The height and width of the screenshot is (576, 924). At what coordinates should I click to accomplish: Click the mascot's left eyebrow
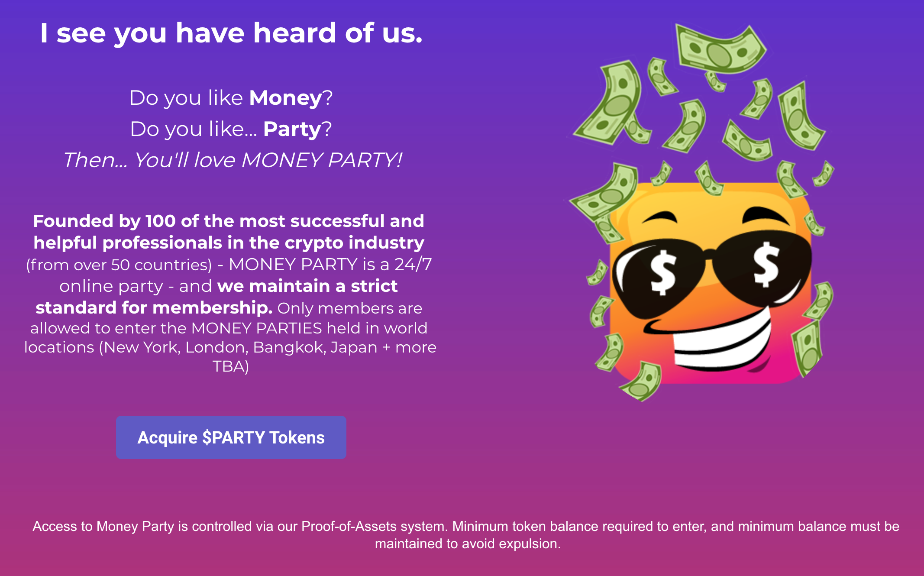660,217
